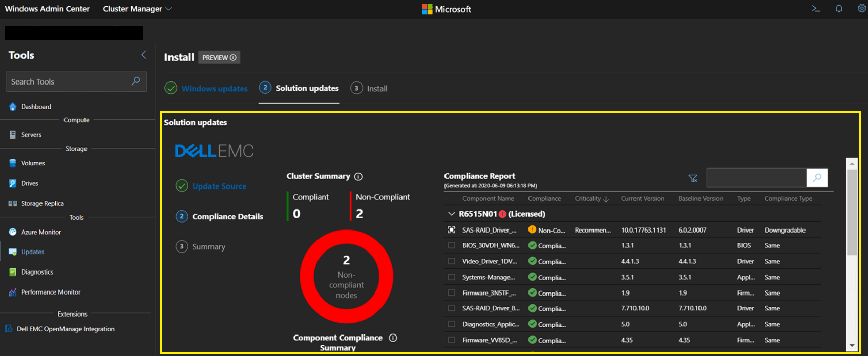Check the Firmware_VV85D row checkbox
This screenshot has width=868, height=356.
point(451,340)
